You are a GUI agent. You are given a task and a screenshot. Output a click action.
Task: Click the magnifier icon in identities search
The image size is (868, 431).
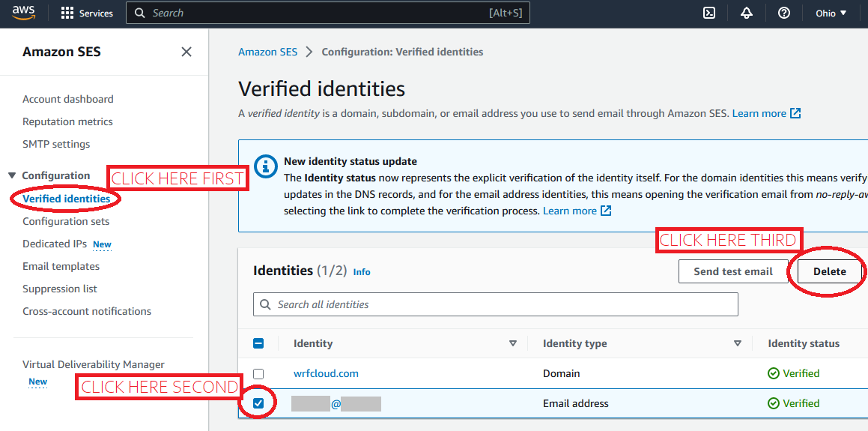click(x=266, y=304)
